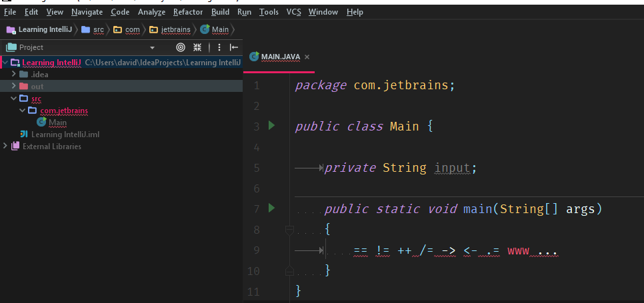This screenshot has width=644, height=303.
Task: Click run gutter icon next to class Main
Action: pos(271,125)
